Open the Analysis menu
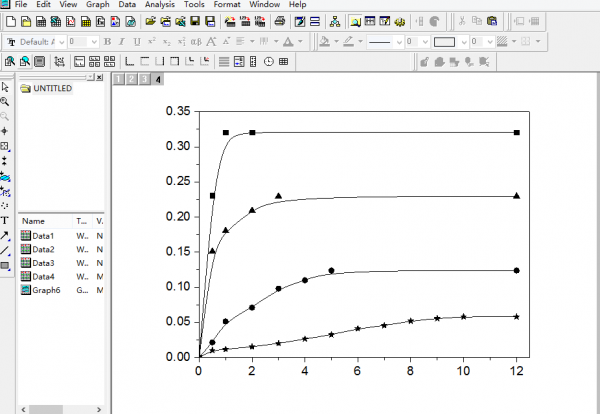 click(x=160, y=5)
